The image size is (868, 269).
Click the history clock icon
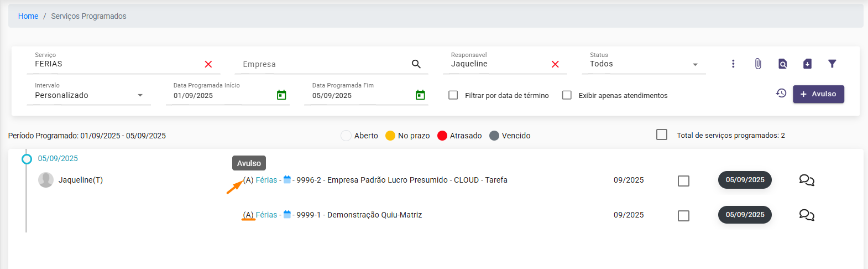coord(781,93)
